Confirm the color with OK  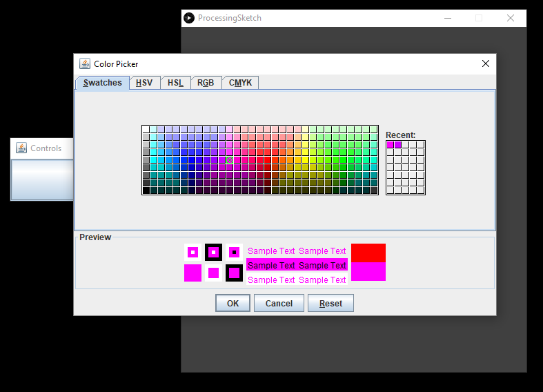tap(233, 304)
